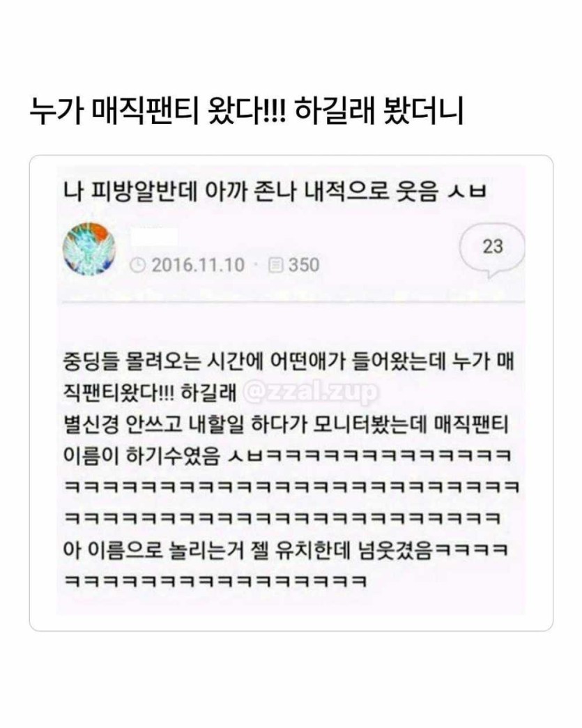
Task: Click the headline 누가 매직팬티 왔다!!! 하길래 봤더니
Action: [247, 110]
